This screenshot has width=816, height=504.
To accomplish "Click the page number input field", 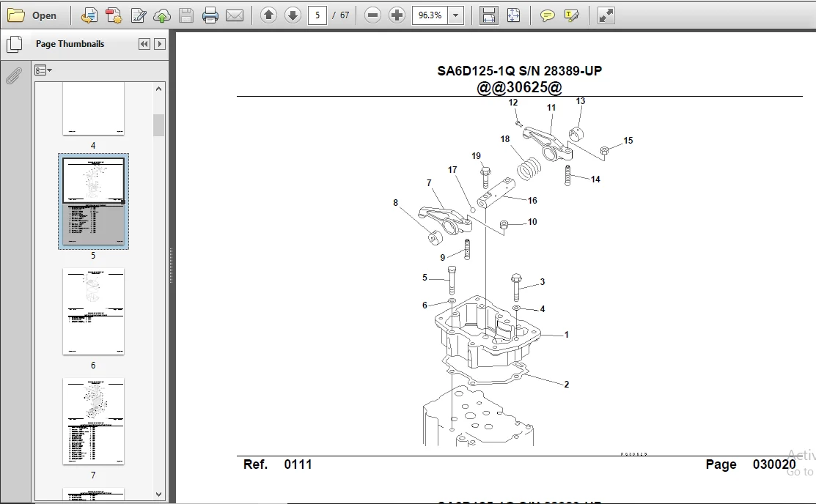I will (x=317, y=15).
